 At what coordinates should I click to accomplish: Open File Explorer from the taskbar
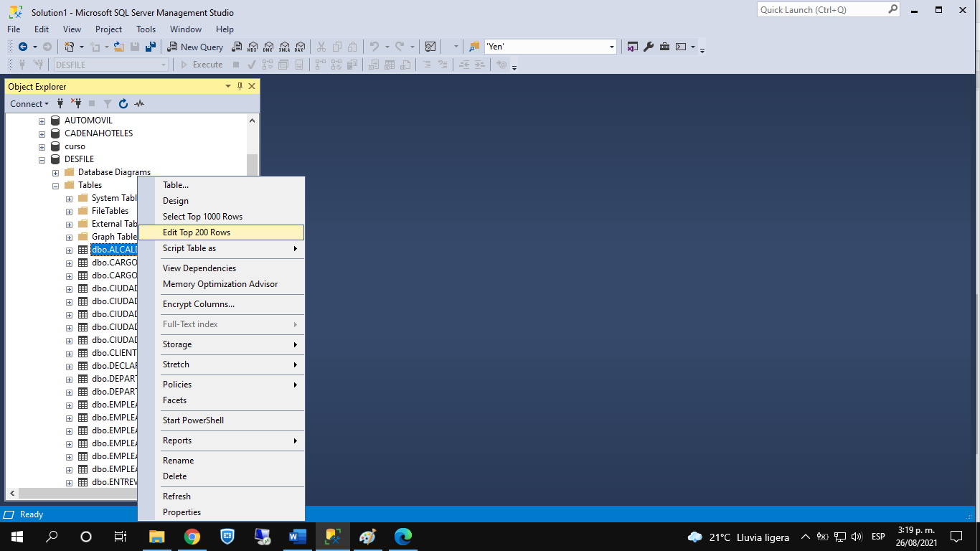point(156,537)
